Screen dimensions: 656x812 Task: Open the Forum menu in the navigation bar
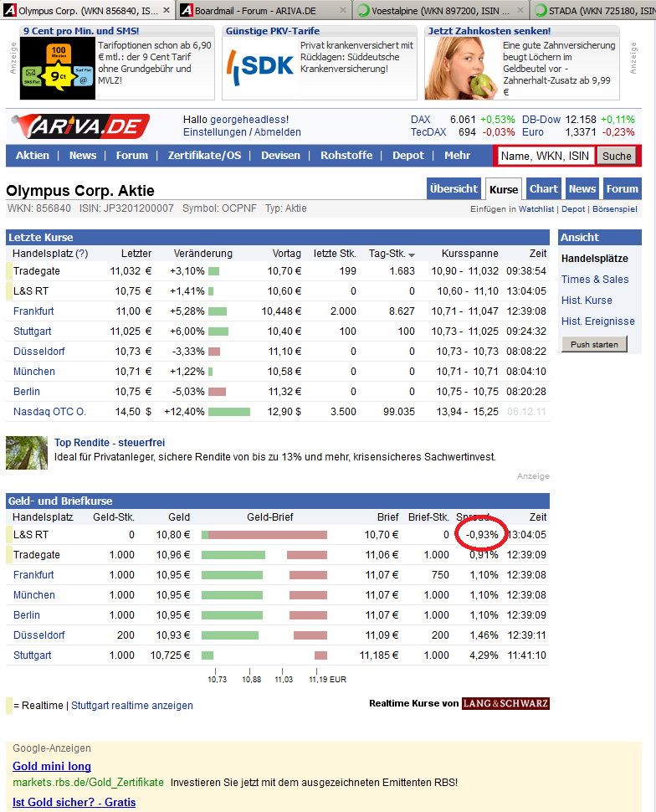(x=132, y=156)
